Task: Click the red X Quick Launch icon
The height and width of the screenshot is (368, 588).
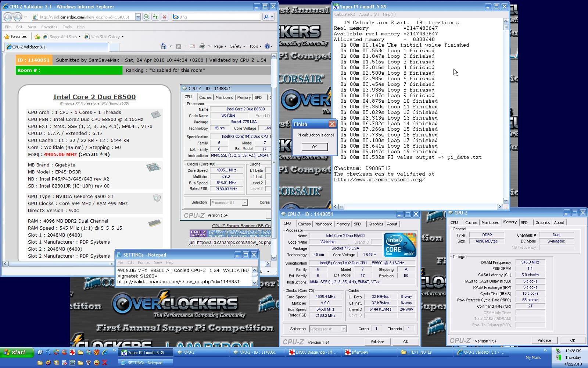Action: pyautogui.click(x=105, y=362)
